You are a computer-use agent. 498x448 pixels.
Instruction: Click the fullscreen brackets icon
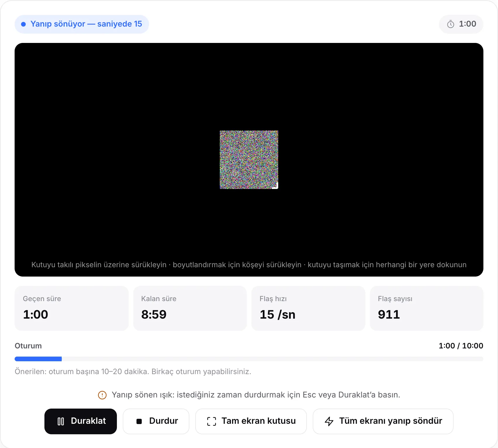(x=212, y=421)
